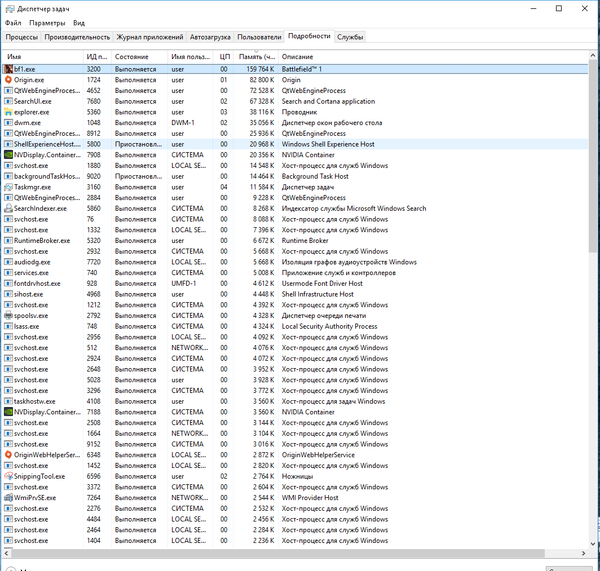Open the Параметры menu
The image size is (600, 571).
[47, 22]
